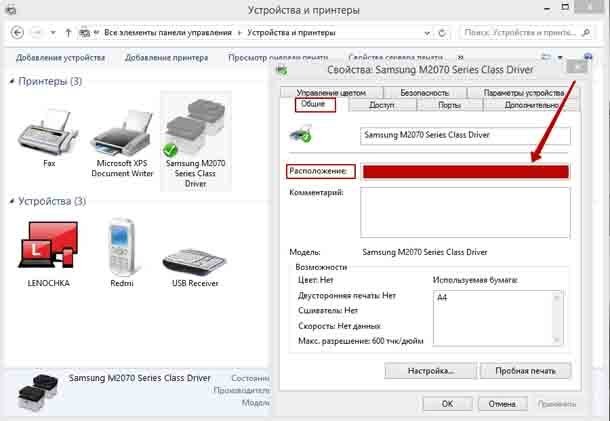Open the Параметры устройства tab

[x=524, y=93]
